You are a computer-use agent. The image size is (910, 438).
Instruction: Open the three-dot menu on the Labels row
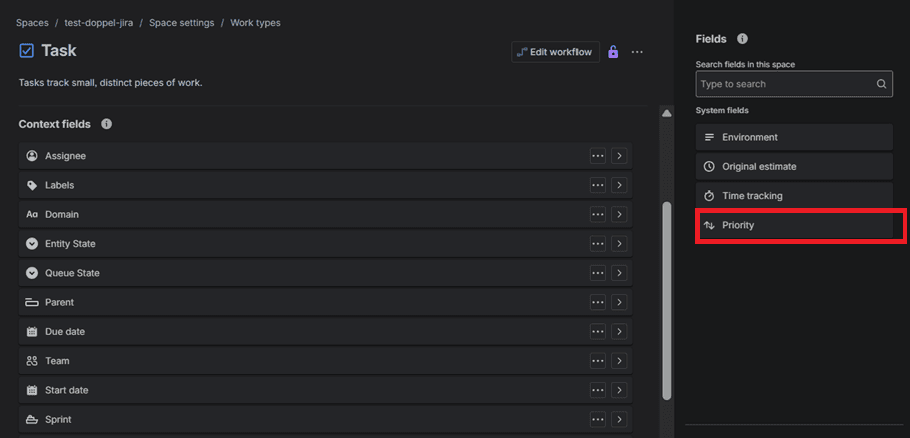tap(598, 185)
